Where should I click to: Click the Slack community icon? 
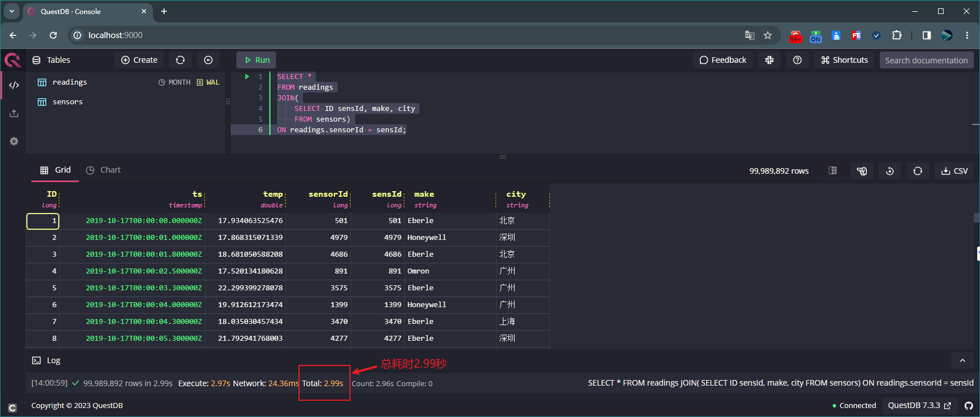[x=769, y=60]
